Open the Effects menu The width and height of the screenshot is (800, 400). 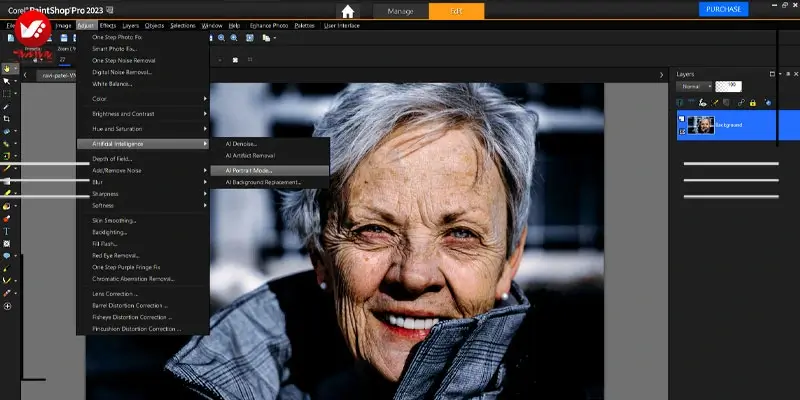coord(108,26)
